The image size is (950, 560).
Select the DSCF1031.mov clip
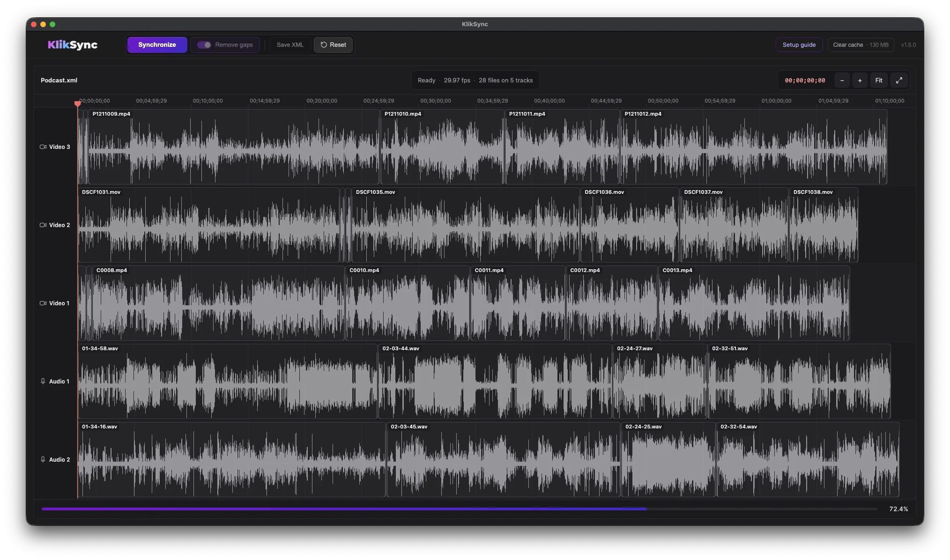[208, 225]
